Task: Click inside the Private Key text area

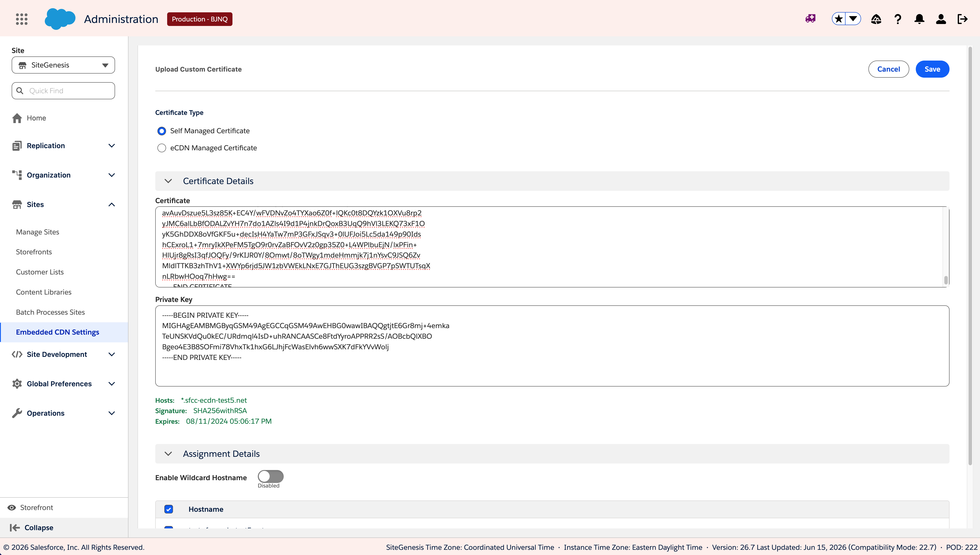Action: (x=552, y=346)
